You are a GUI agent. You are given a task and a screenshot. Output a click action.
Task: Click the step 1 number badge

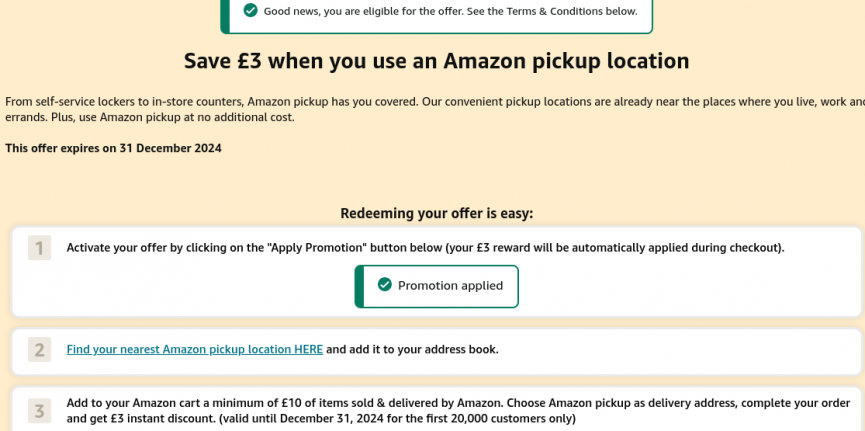pyautogui.click(x=39, y=248)
